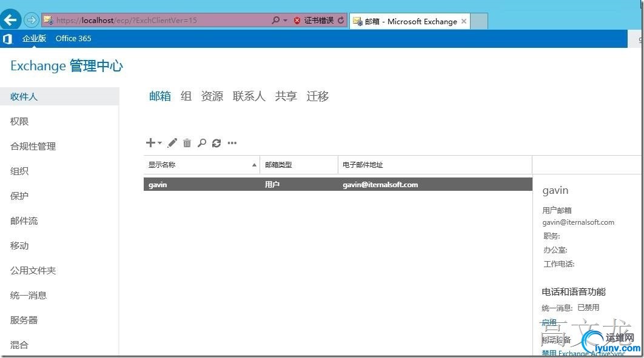Click the Office logo icon
The image size is (644, 358).
tap(7, 39)
